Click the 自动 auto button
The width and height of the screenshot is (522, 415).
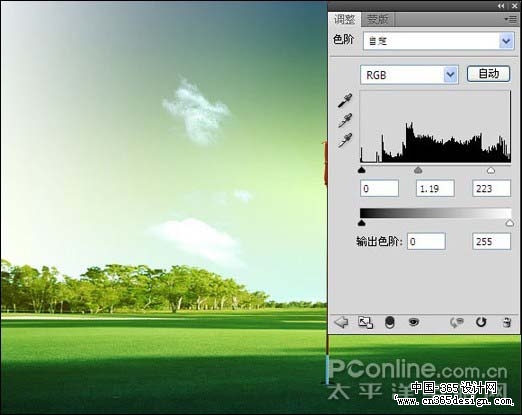pyautogui.click(x=488, y=74)
